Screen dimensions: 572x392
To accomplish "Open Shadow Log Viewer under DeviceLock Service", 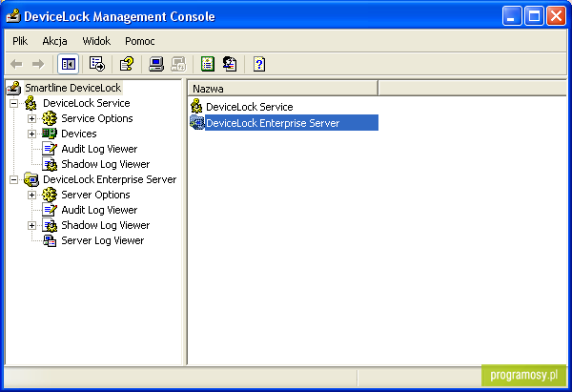I will [106, 164].
